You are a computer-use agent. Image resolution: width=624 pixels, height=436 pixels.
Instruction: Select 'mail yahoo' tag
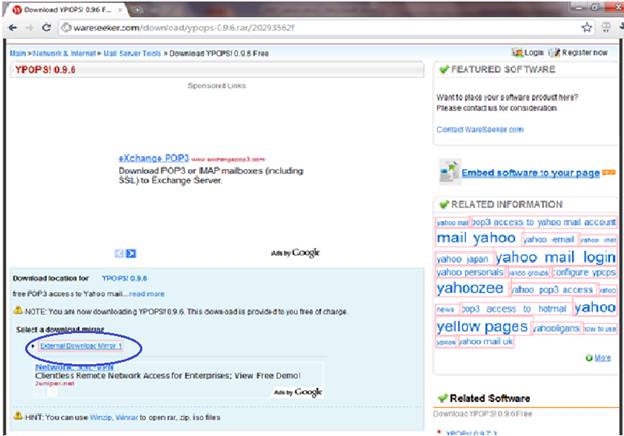(x=476, y=238)
